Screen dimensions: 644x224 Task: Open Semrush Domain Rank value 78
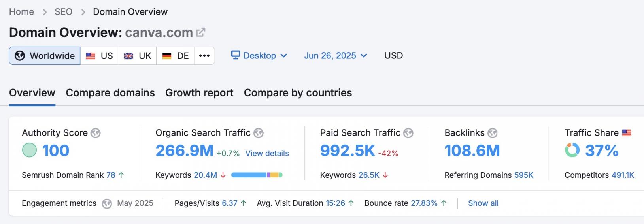point(111,175)
